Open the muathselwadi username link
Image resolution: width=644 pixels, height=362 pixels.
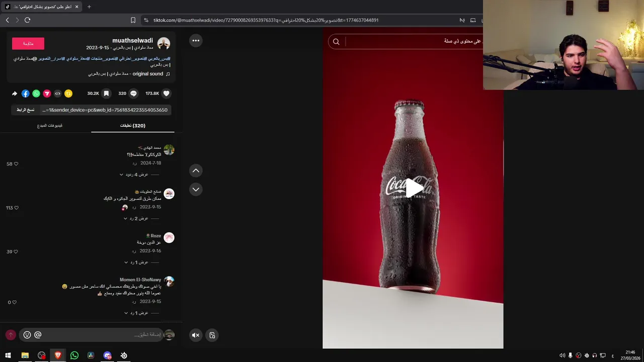coord(132,40)
